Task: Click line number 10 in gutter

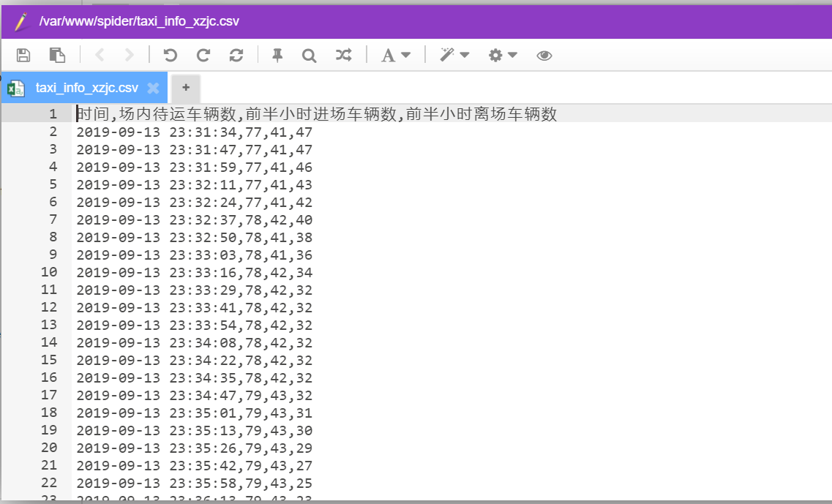Action: click(49, 271)
